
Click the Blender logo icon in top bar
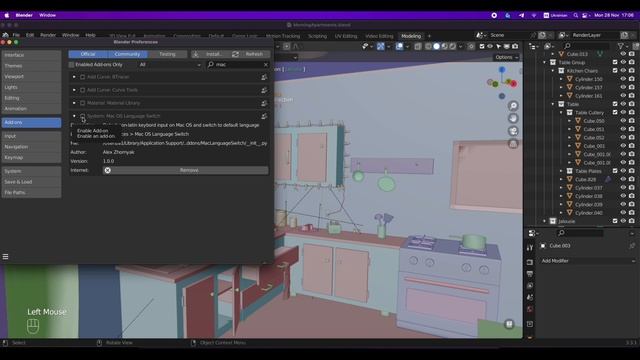click(5, 35)
